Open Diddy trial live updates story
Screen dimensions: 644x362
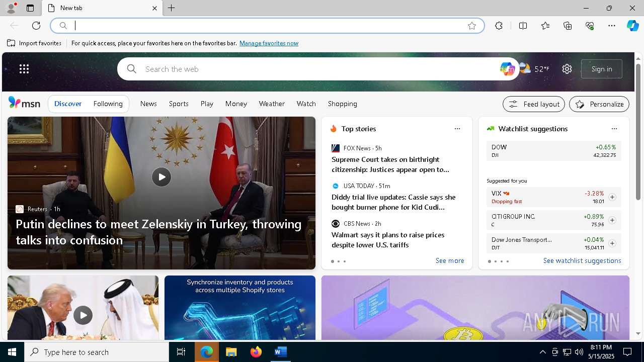(393, 202)
